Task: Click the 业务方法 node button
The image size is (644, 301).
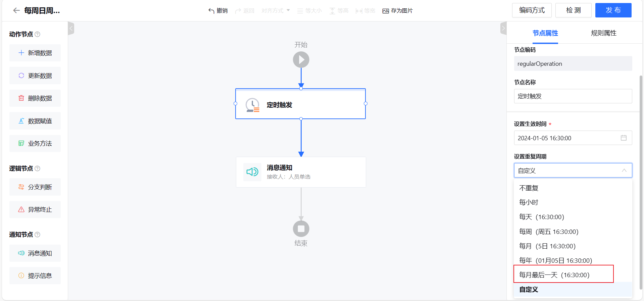Action: click(35, 143)
